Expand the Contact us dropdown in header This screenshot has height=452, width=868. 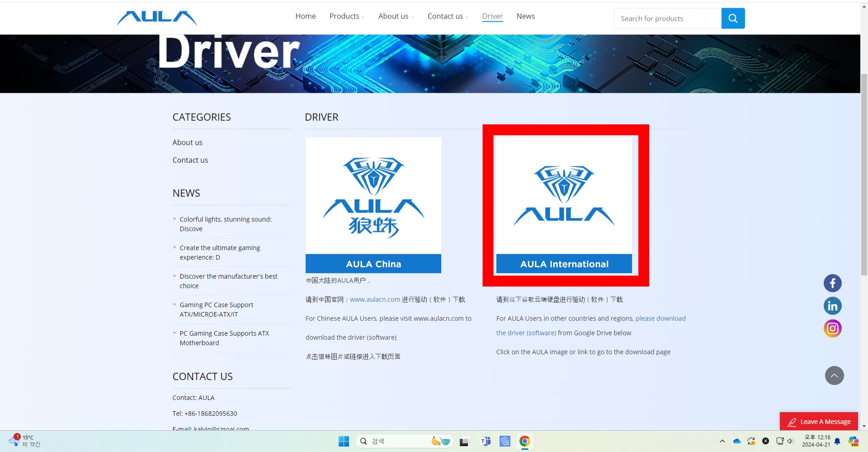click(x=448, y=16)
